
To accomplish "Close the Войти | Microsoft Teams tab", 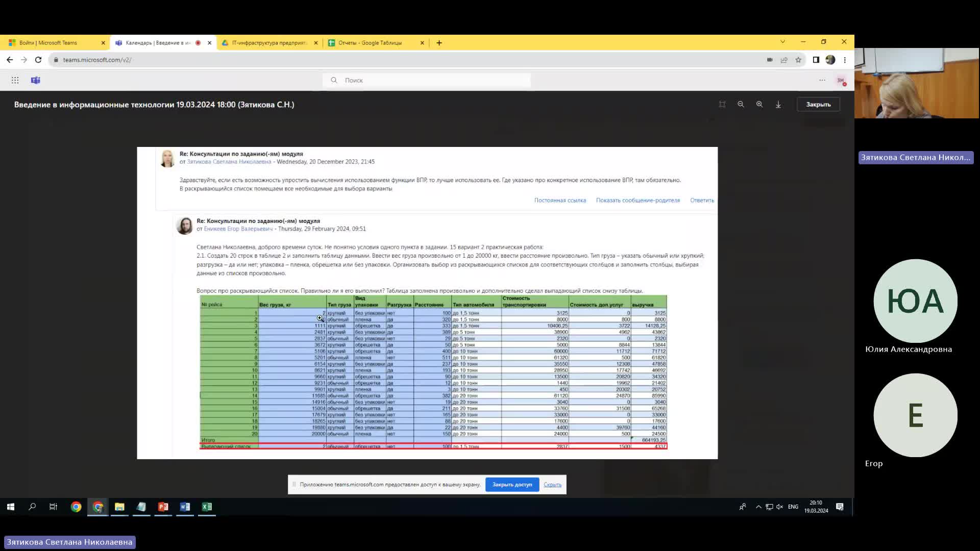I will 103,43.
